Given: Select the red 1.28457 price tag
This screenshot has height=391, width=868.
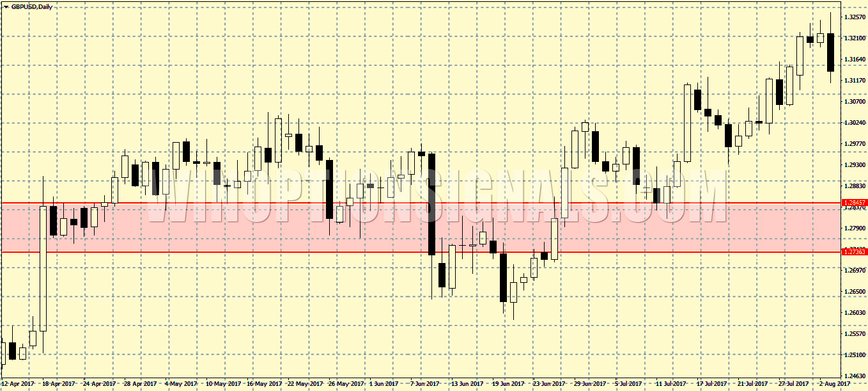Looking at the screenshot, I should click(x=854, y=203).
